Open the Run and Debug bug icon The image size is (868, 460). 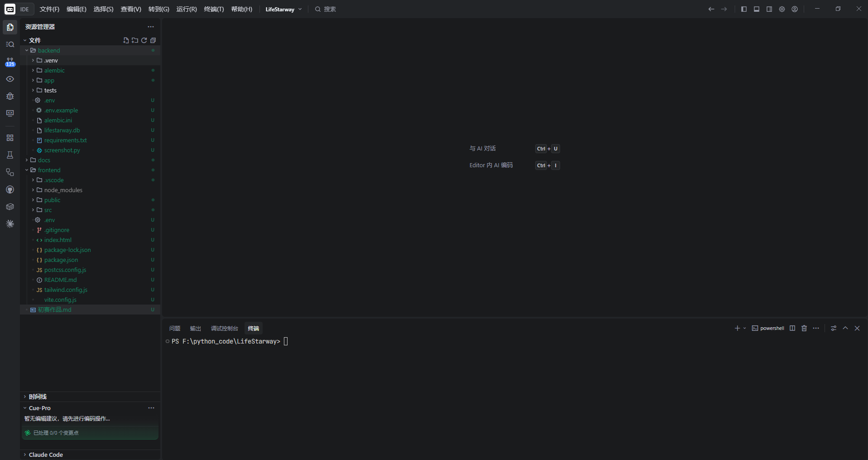(10, 96)
